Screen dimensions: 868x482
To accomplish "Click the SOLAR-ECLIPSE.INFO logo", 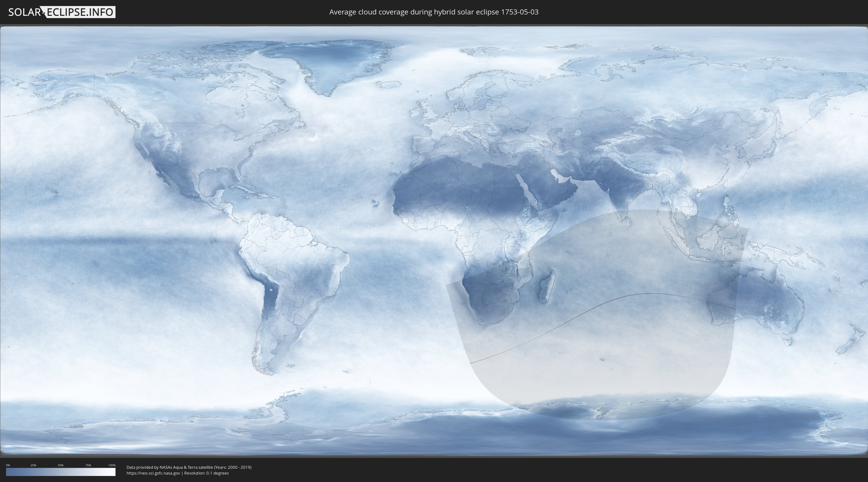I will [x=62, y=12].
